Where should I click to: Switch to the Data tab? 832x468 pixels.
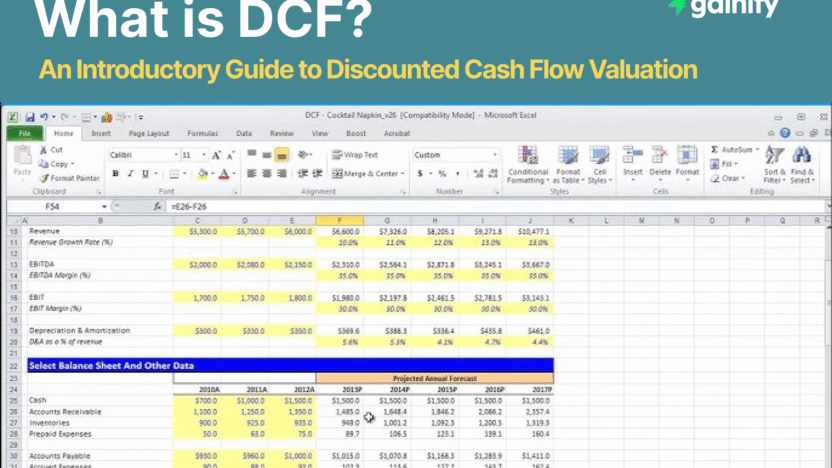244,134
